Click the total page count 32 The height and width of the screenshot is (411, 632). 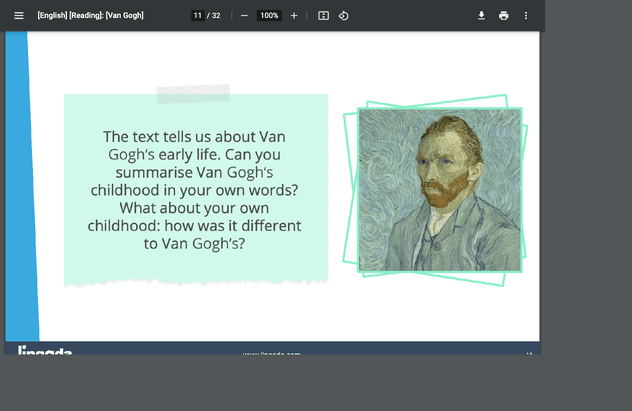[215, 16]
